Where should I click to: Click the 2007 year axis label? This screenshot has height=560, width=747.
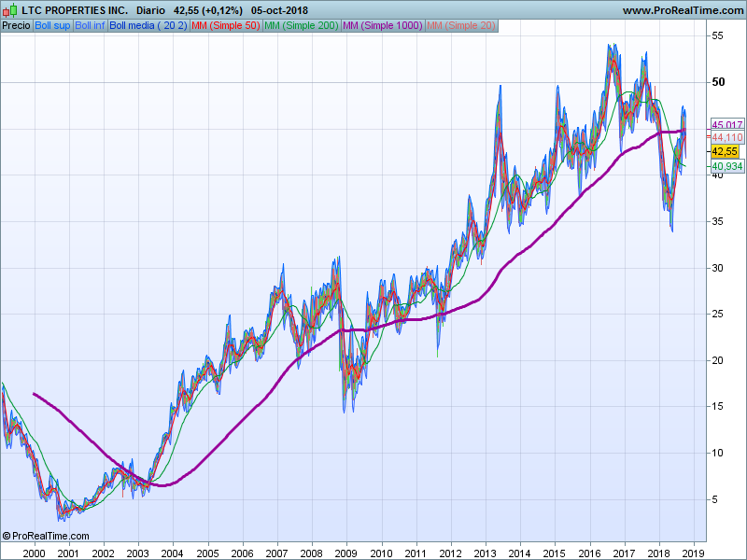276,553
